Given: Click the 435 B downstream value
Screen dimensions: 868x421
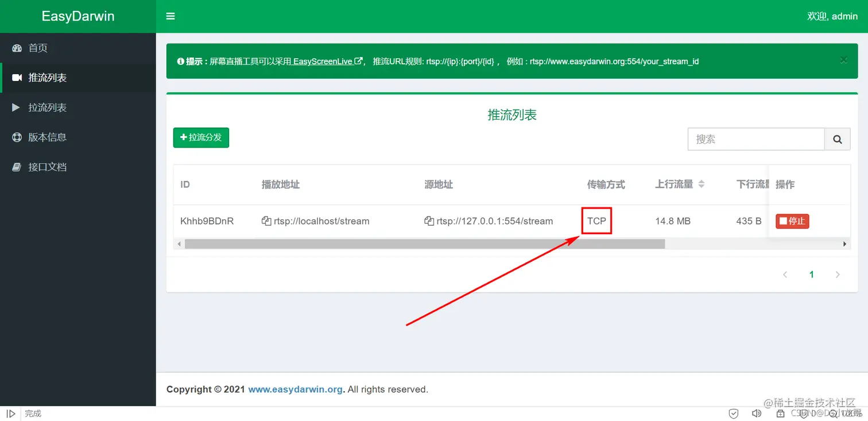Looking at the screenshot, I should pyautogui.click(x=749, y=221).
